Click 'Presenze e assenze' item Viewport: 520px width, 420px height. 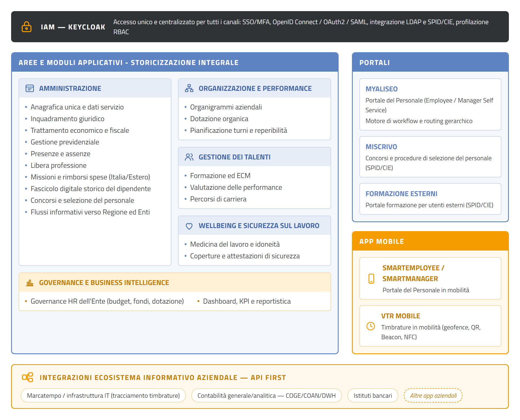point(61,154)
